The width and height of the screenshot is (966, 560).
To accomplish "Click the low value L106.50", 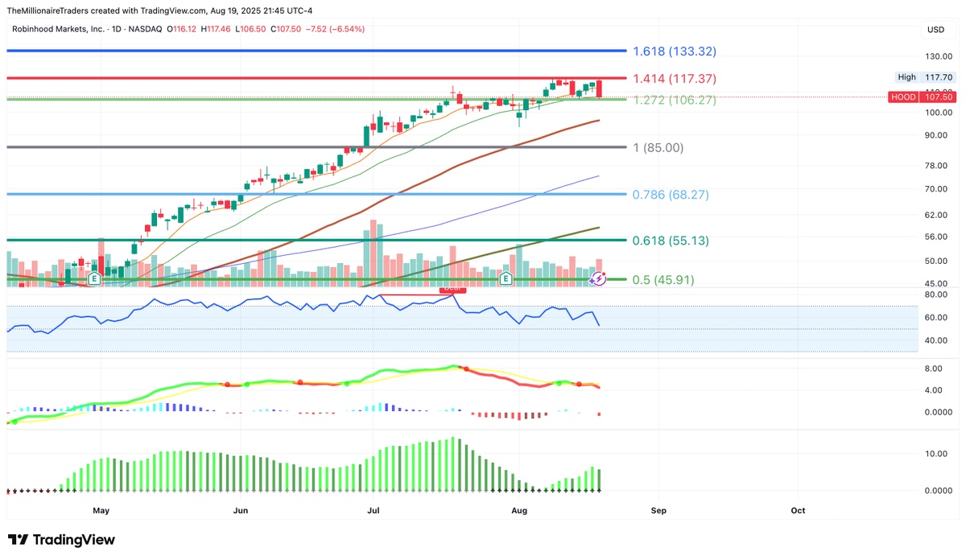I will click(249, 29).
